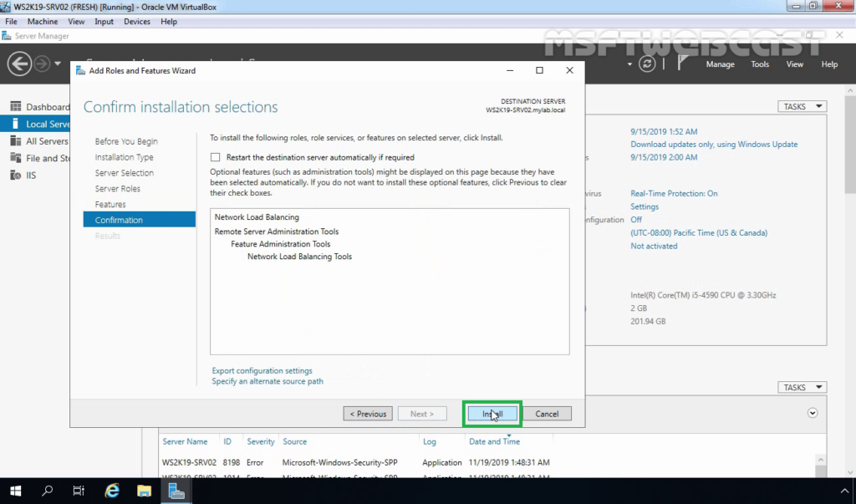Screen dimensions: 856x504
Task: Click the Settings link under antivirus
Action: [645, 206]
